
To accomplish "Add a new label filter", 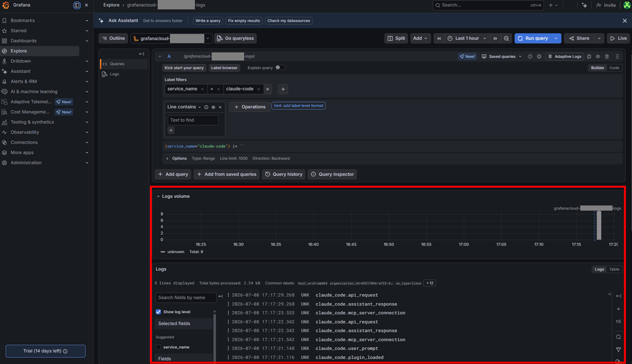I will tap(283, 89).
